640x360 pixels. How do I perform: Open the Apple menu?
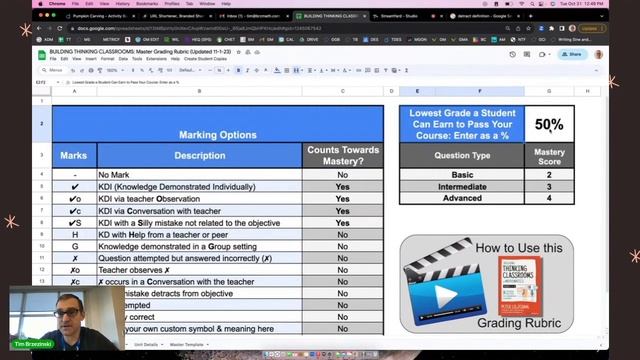40,4
